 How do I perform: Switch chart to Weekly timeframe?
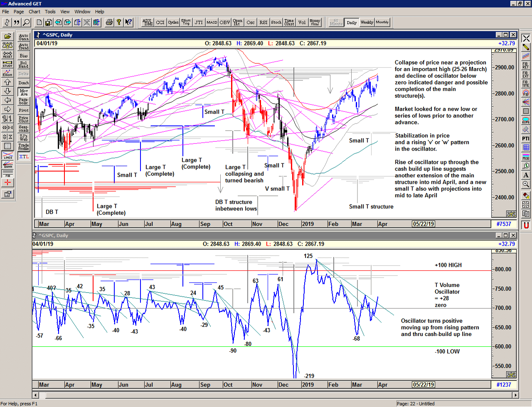pyautogui.click(x=367, y=22)
